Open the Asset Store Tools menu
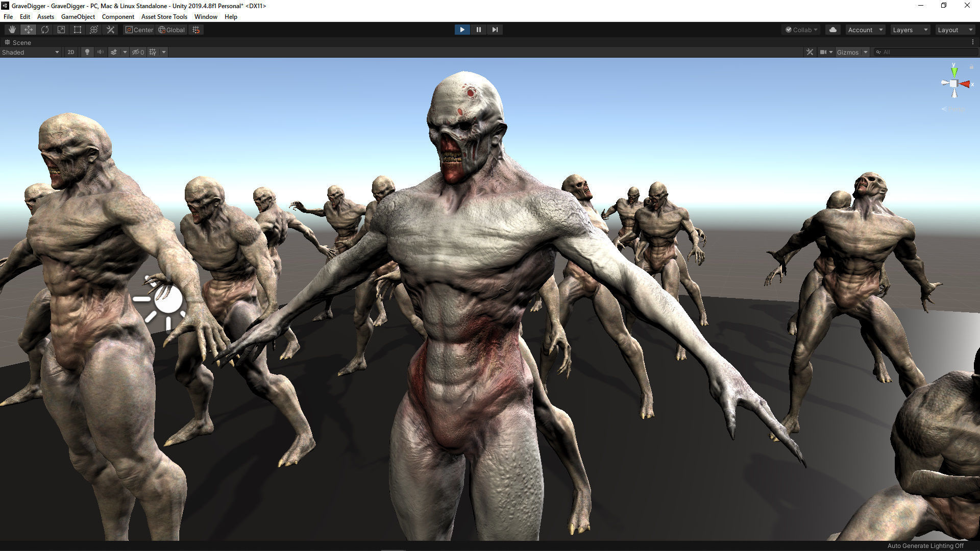The width and height of the screenshot is (980, 551). 164,17
